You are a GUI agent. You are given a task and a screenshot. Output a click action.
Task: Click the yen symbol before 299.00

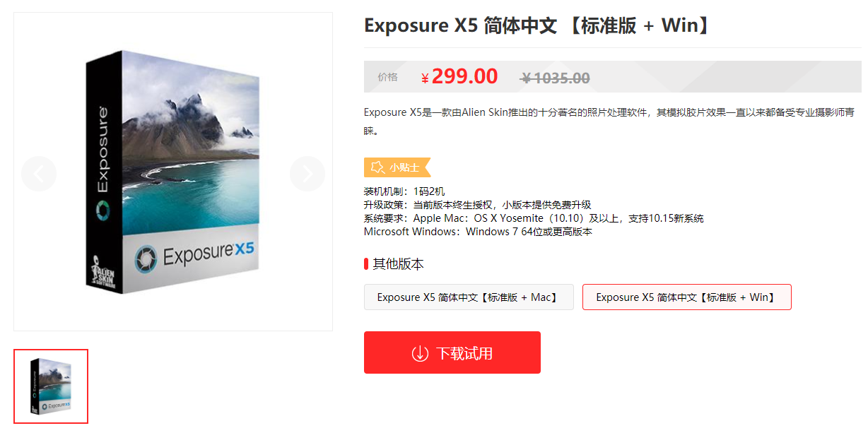click(x=425, y=78)
